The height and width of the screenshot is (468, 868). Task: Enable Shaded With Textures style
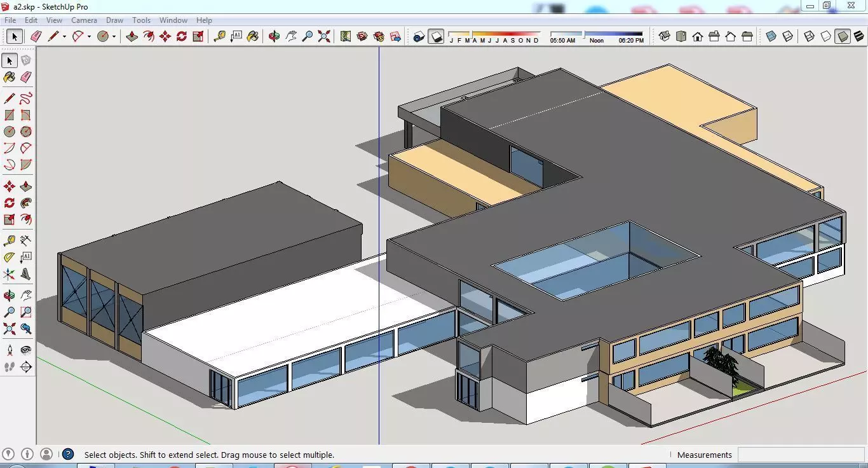coord(859,36)
